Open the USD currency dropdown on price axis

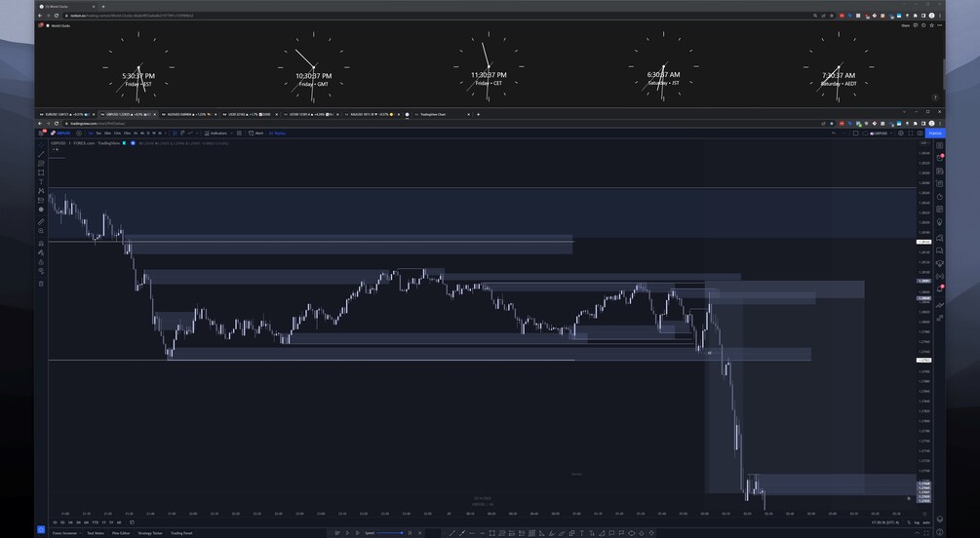click(924, 143)
